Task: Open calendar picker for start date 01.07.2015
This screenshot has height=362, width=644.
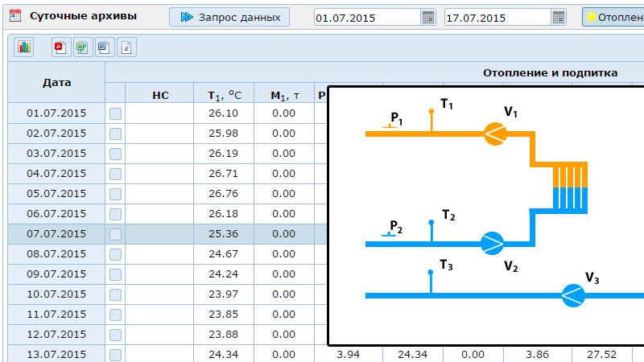Action: (x=428, y=18)
